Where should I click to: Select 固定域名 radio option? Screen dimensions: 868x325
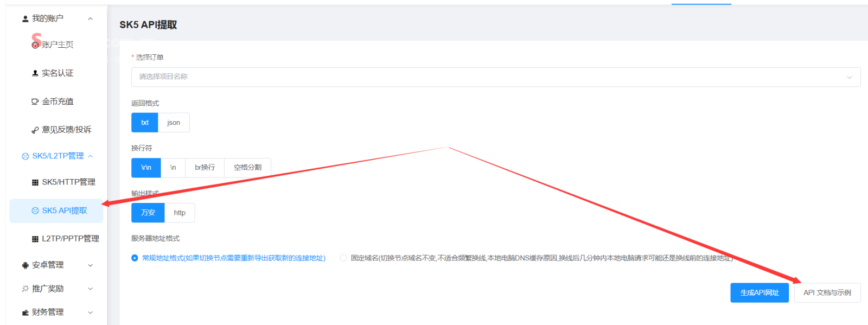(343, 258)
